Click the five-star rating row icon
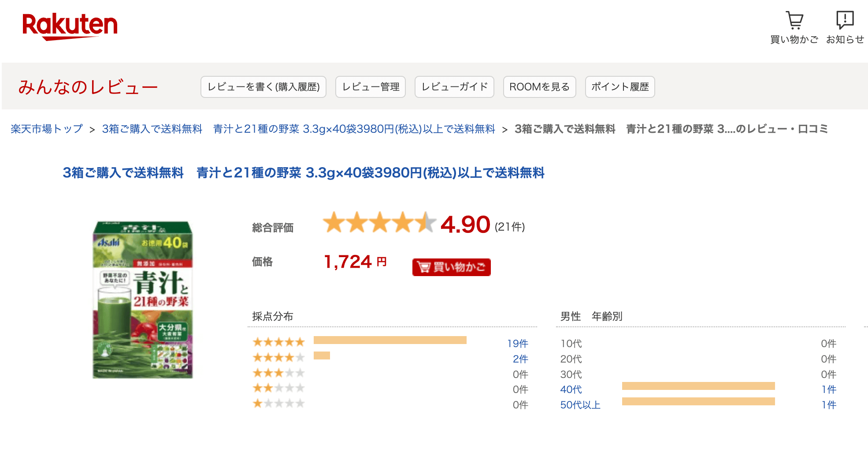 (x=278, y=342)
